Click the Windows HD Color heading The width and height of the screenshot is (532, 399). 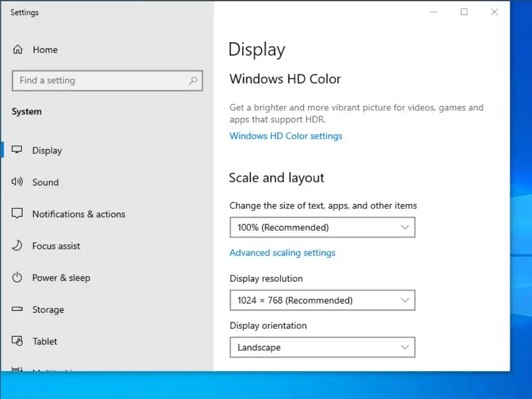tap(285, 79)
